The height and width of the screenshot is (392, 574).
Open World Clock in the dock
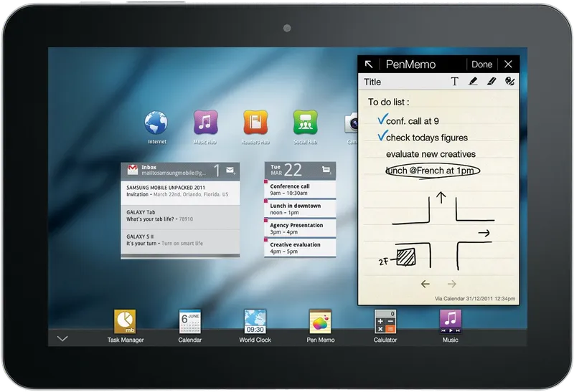coord(255,322)
